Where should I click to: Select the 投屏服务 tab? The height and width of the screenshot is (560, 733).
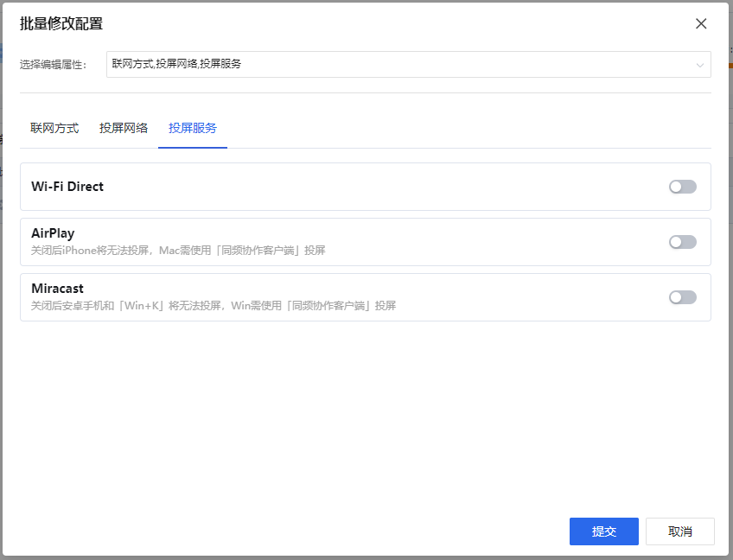click(193, 128)
